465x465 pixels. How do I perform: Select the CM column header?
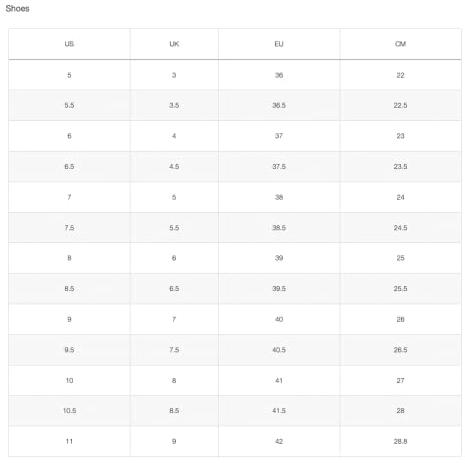[x=400, y=44]
